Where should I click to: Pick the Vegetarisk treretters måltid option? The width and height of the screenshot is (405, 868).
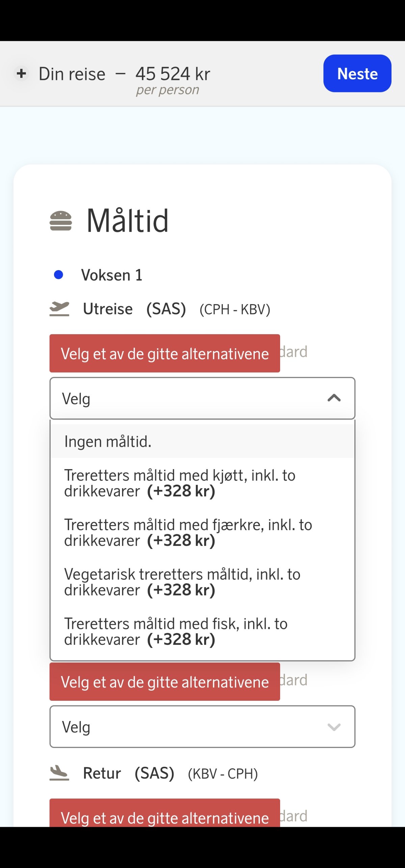(x=182, y=582)
